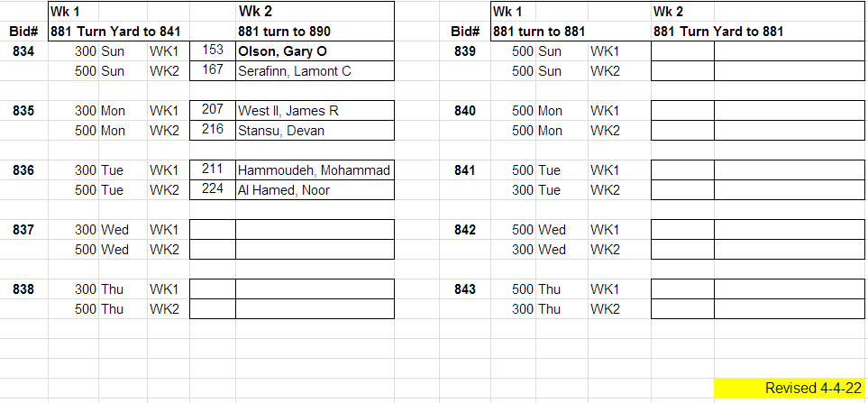Image resolution: width=868 pixels, height=403 pixels.
Task: Select the 881 Turn Yard to 881 header
Action: (718, 32)
